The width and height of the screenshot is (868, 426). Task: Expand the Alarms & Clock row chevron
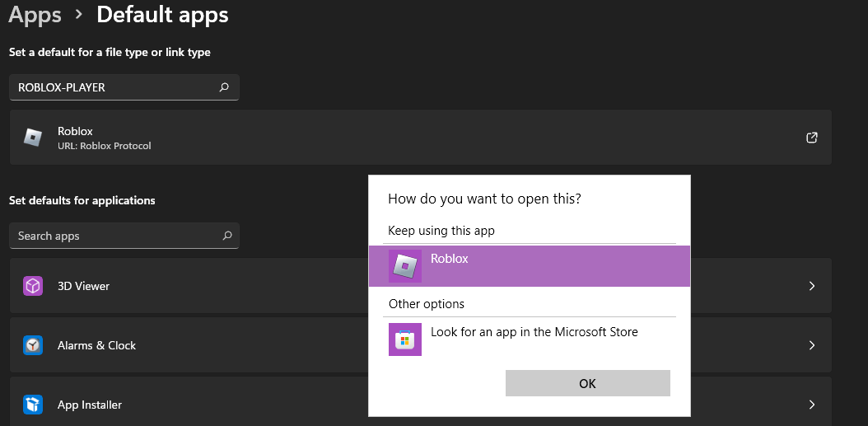(x=811, y=345)
